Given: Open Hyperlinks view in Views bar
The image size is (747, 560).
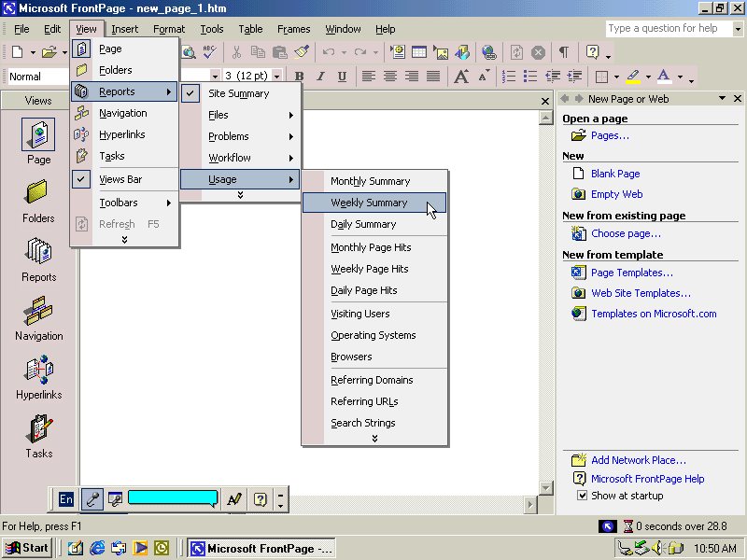Looking at the screenshot, I should point(38,377).
